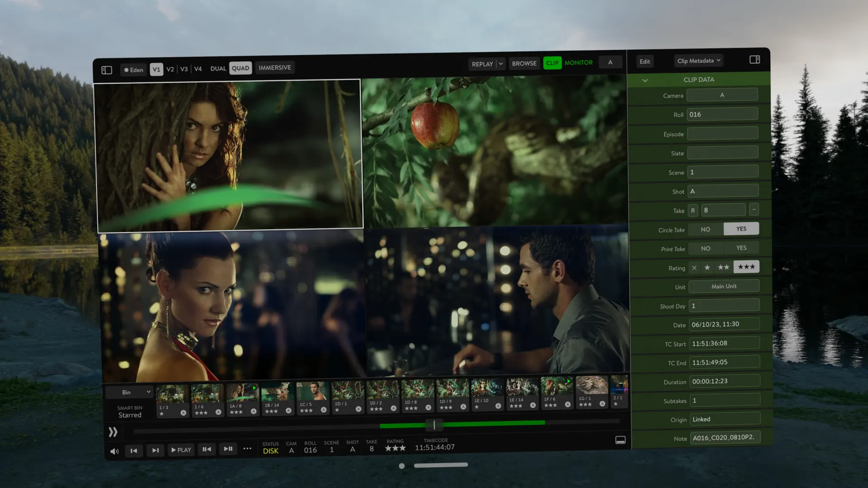868x488 pixels.
Task: Click the skip to previous clip icon
Action: click(134, 450)
